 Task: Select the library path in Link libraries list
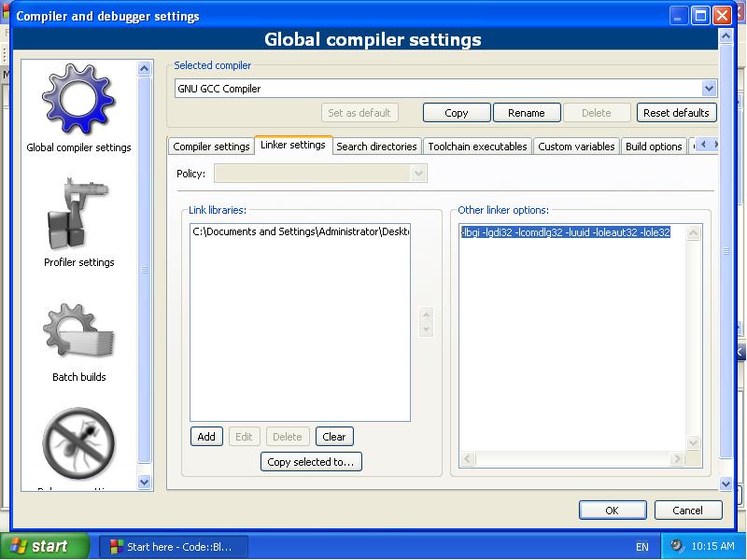(300, 232)
